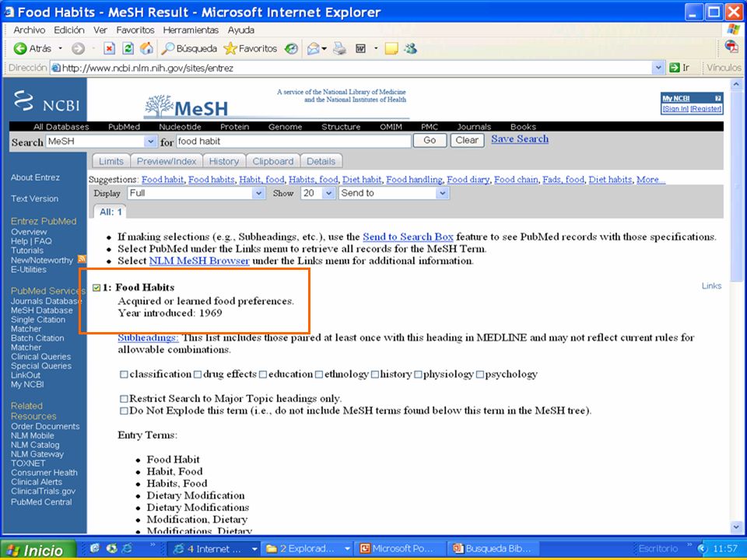Check the drug effects subheading box
Viewport: 747px width, 560px height.
[x=198, y=375]
